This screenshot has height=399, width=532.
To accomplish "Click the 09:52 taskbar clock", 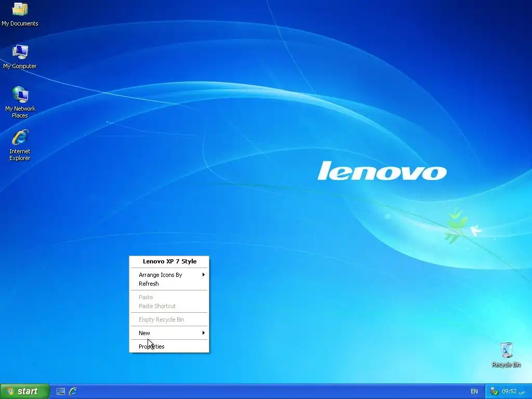I will [x=513, y=391].
